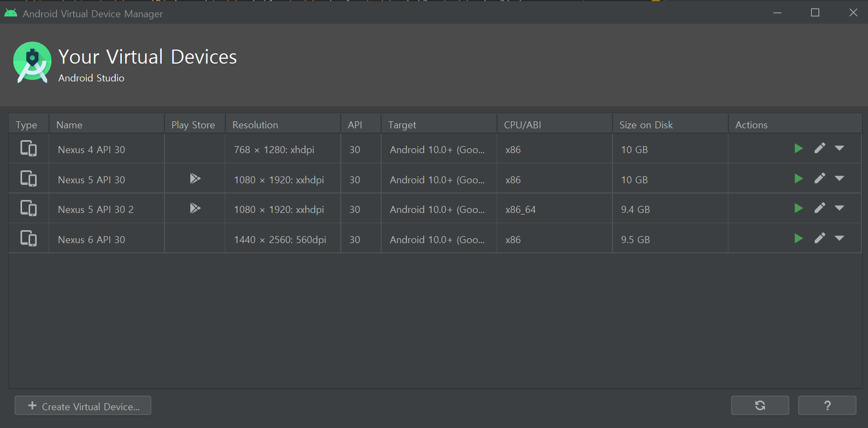Click the 768 × 1280: xhdpi resolution cell

pyautogui.click(x=283, y=149)
